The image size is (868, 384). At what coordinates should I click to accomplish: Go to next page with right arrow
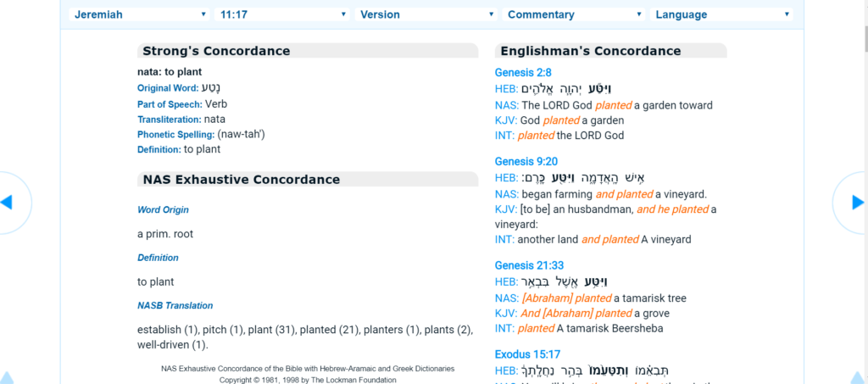[858, 202]
